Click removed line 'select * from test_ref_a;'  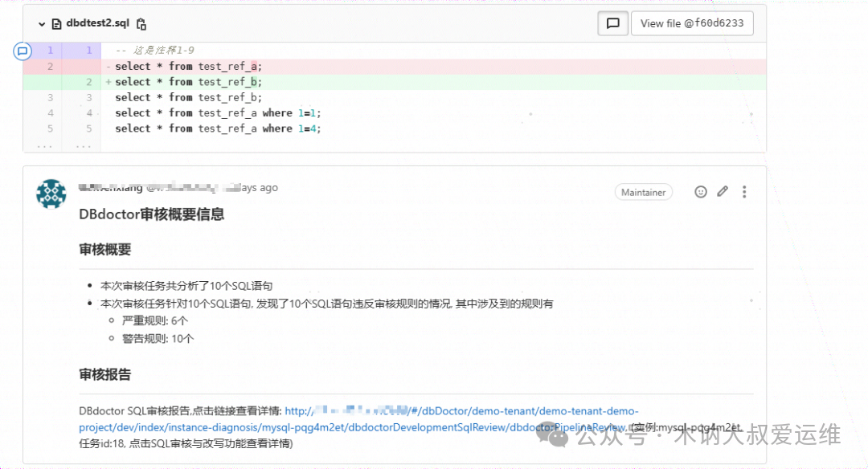pyautogui.click(x=188, y=67)
